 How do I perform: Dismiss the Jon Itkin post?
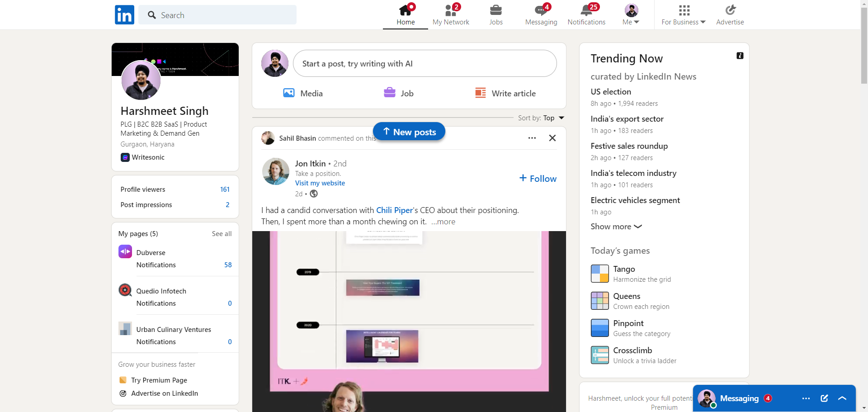point(552,138)
